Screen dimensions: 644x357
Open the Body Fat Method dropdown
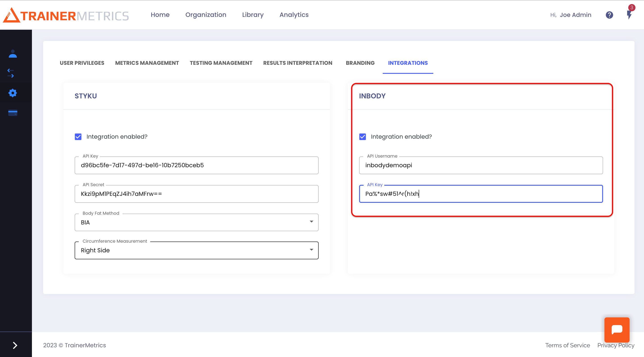point(197,222)
